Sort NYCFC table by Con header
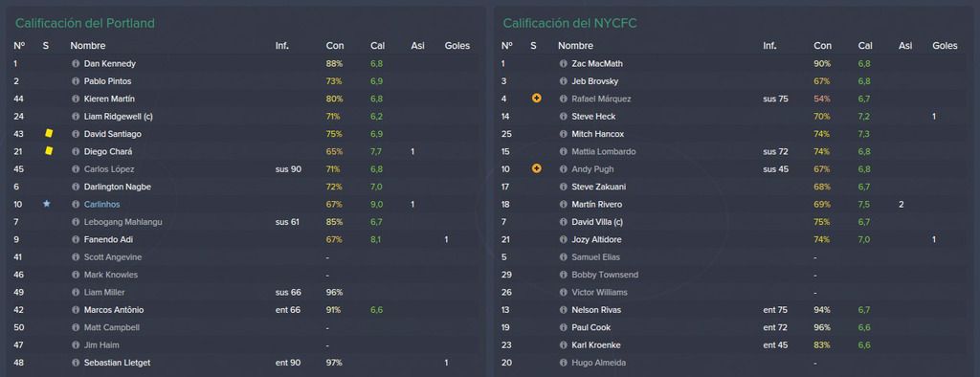 (x=822, y=46)
